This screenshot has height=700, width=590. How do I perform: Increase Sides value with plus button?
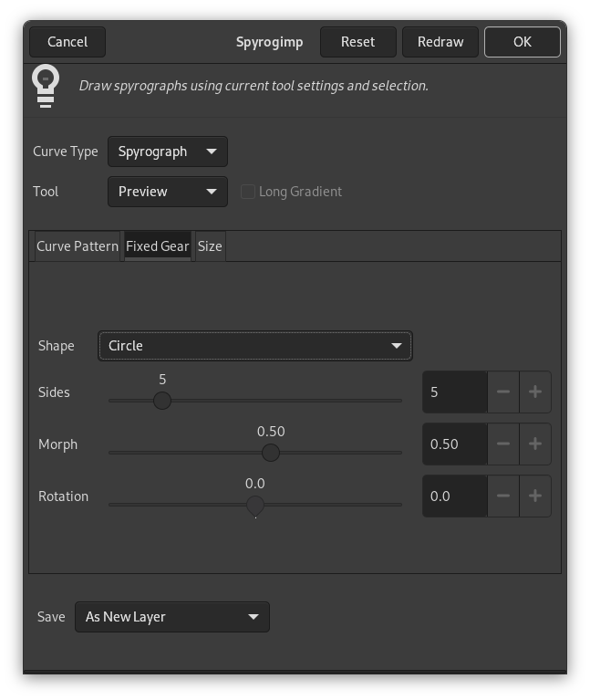(x=535, y=392)
